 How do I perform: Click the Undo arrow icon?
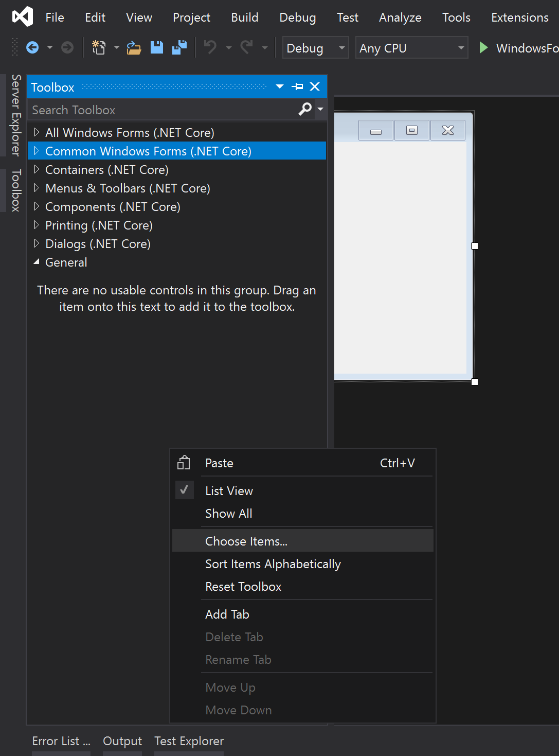pyautogui.click(x=210, y=48)
